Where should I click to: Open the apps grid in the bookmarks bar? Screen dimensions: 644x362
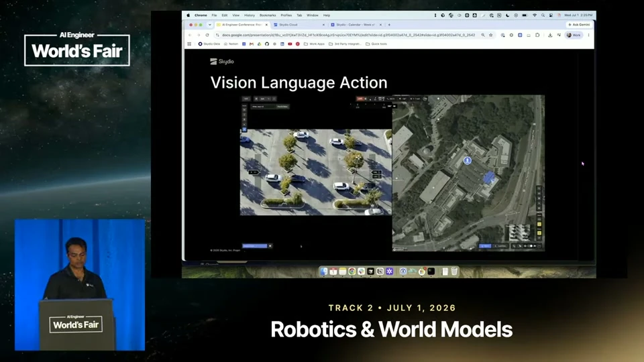tap(189, 44)
